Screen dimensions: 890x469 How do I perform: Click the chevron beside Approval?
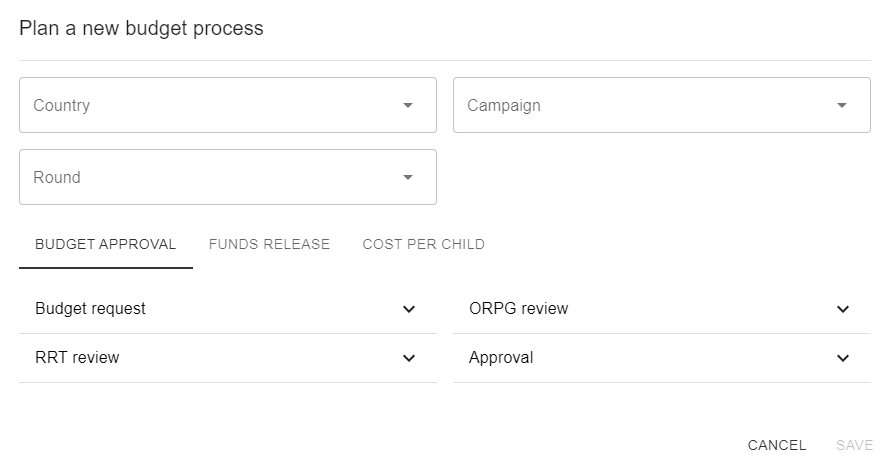843,358
